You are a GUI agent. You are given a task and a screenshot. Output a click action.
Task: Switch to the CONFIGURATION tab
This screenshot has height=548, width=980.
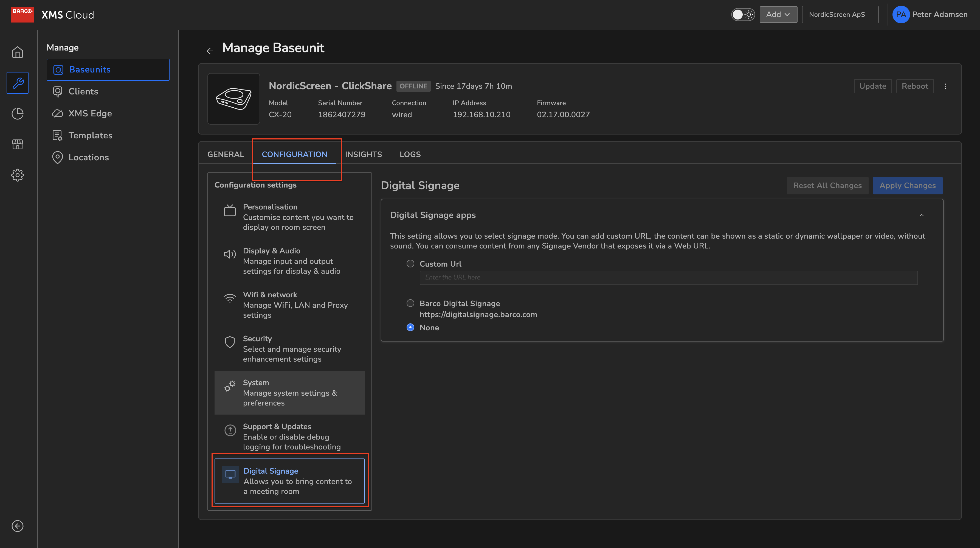click(294, 154)
